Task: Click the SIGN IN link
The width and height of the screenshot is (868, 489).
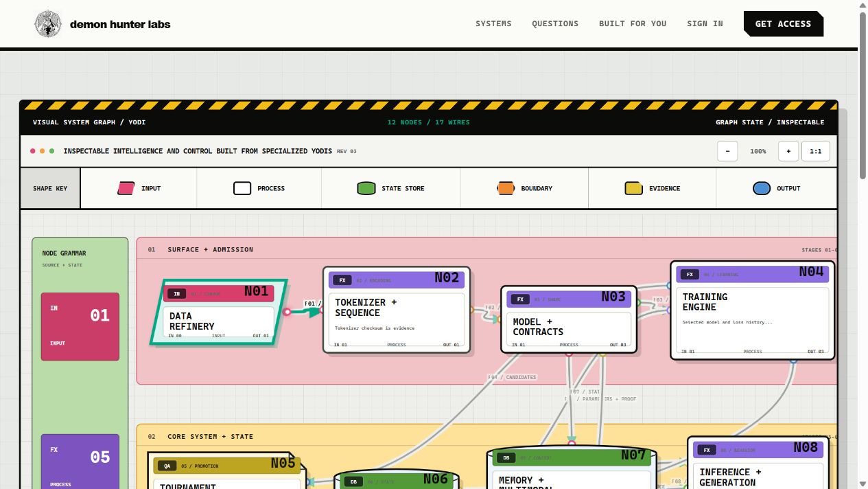Action: (x=705, y=23)
